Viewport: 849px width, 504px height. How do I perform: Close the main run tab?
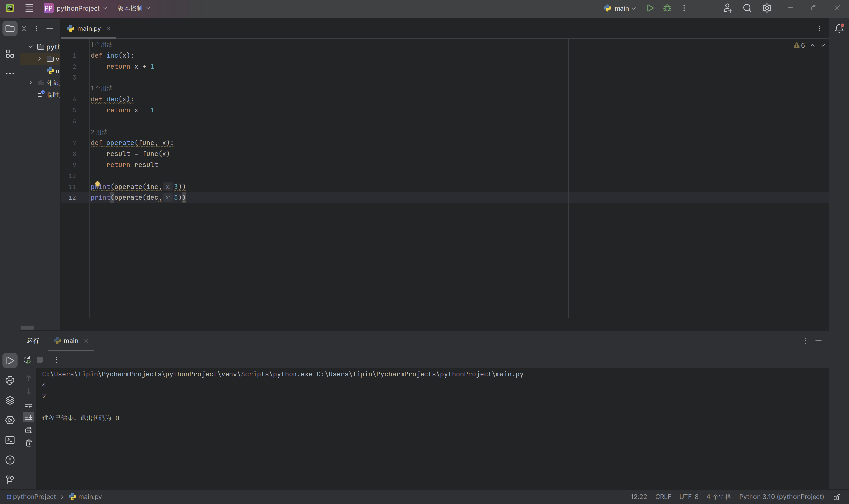(86, 341)
